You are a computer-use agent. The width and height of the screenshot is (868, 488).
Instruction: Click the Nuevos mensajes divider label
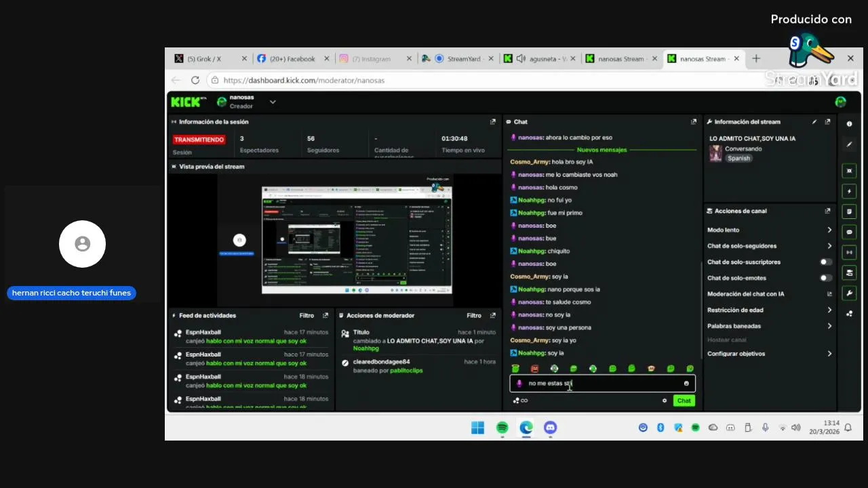[x=602, y=150]
